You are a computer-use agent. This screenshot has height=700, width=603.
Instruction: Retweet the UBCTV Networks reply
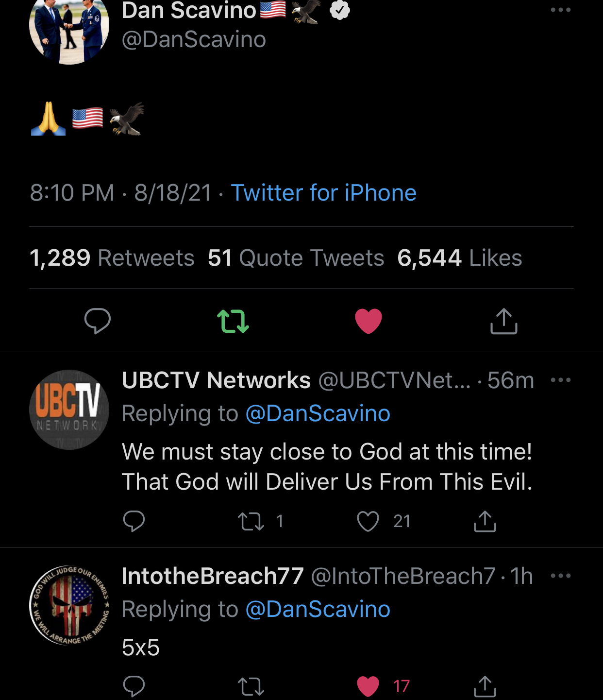(x=251, y=521)
